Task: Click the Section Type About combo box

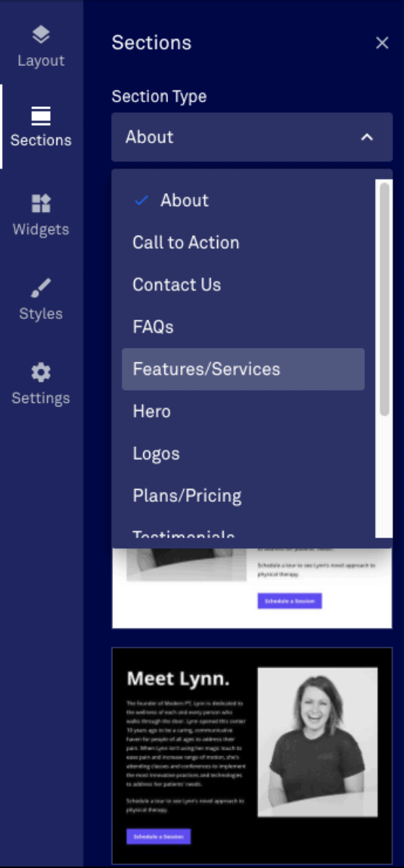Action: point(252,137)
